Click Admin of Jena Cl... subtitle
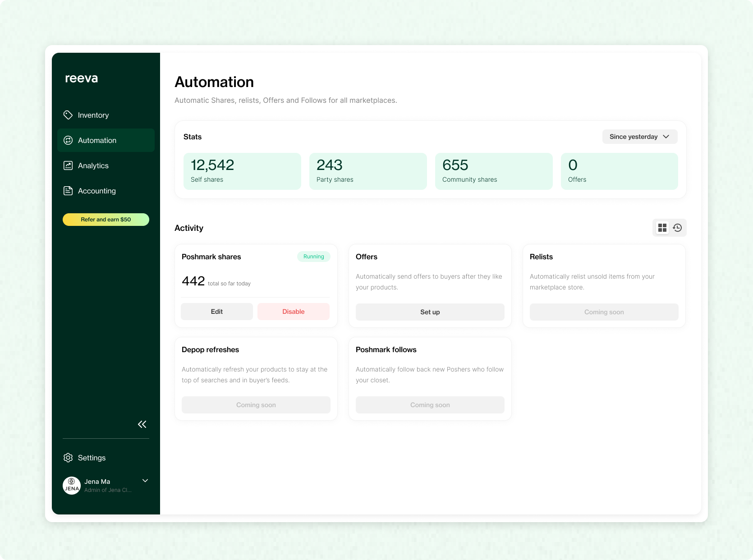753x560 pixels. [108, 490]
